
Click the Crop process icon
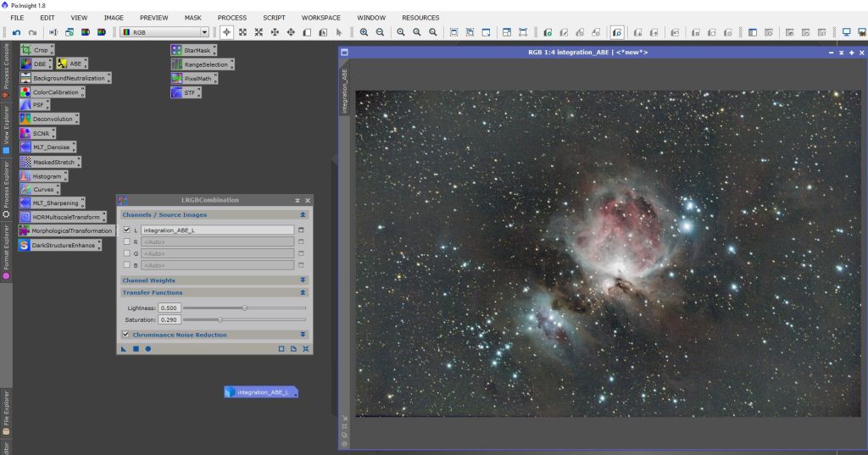[x=36, y=50]
